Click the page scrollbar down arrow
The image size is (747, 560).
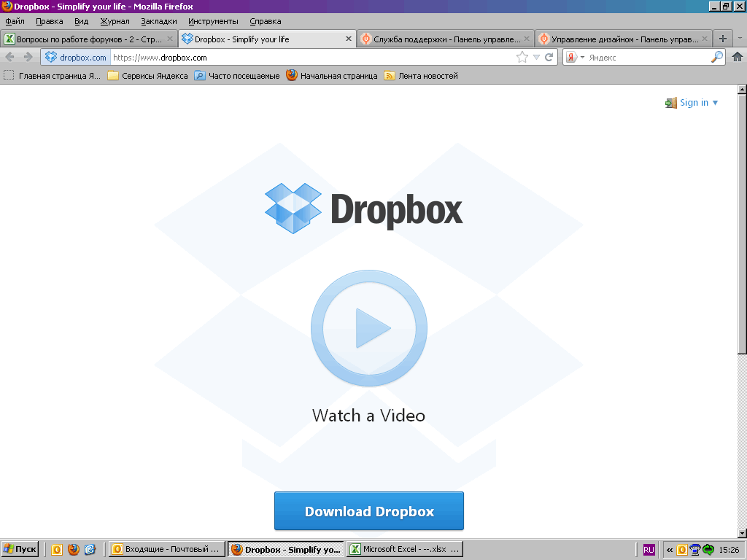[x=742, y=533]
